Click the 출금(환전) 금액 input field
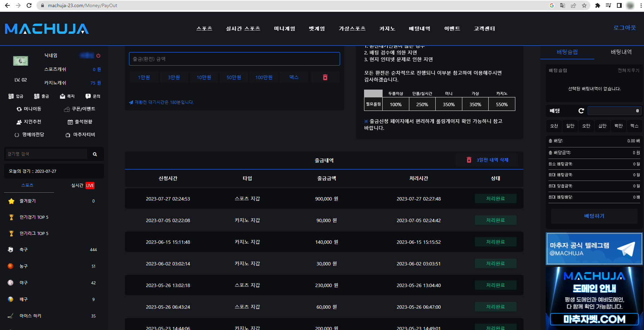644x330 pixels. (x=234, y=58)
